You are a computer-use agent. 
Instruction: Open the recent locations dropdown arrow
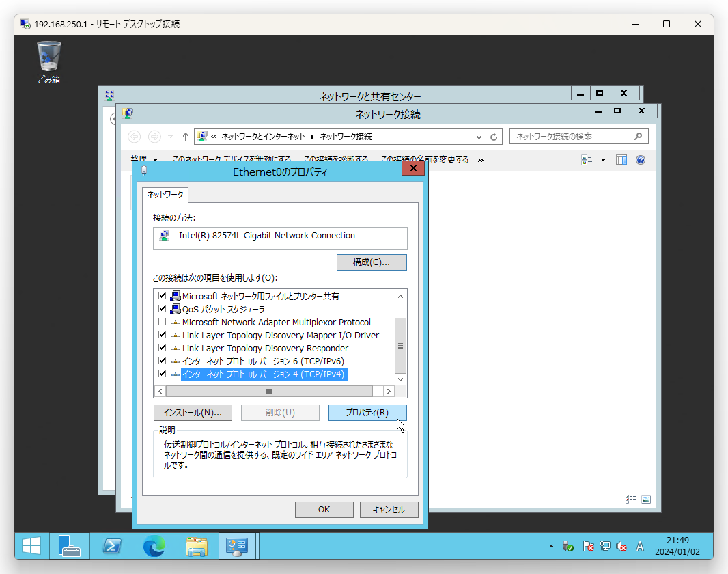point(171,137)
